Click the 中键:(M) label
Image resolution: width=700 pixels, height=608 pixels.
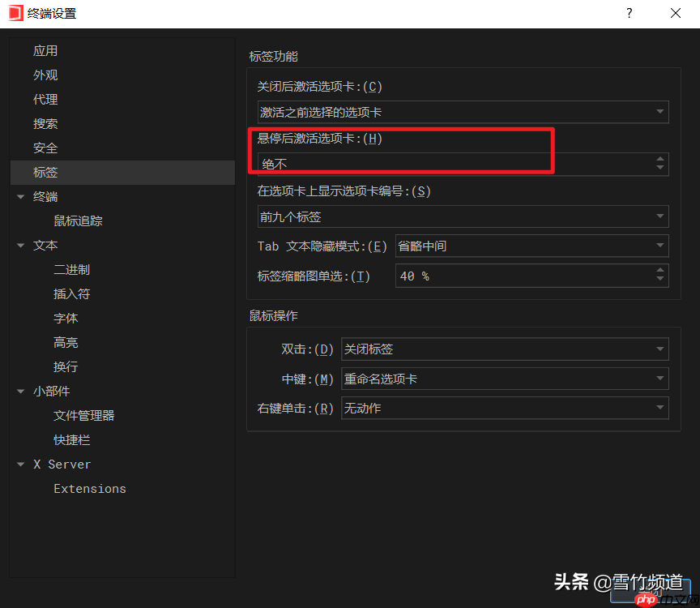coord(307,379)
